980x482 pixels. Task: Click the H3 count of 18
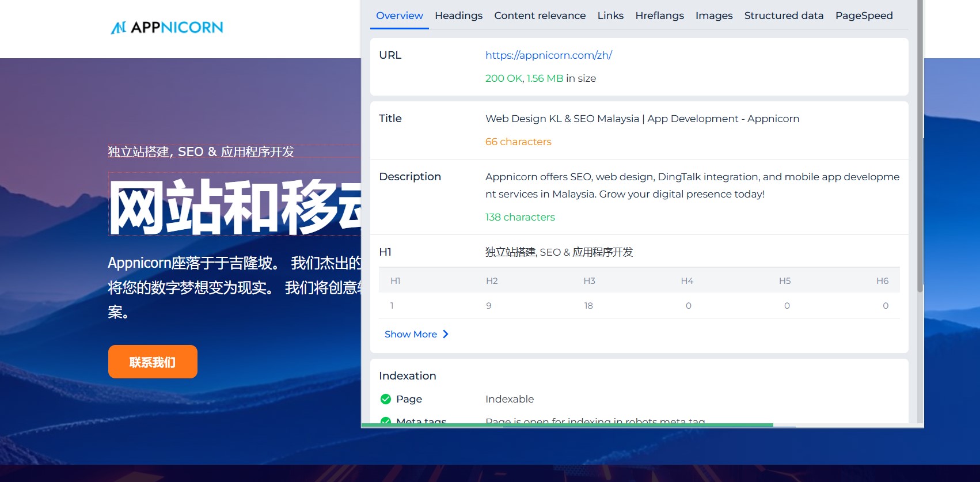tap(588, 306)
